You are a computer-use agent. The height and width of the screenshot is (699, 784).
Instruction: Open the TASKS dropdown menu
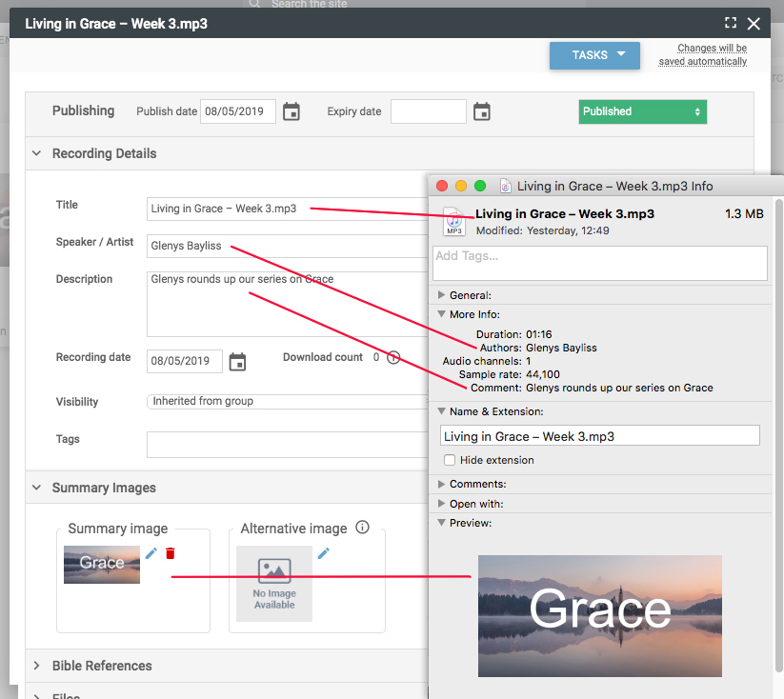(594, 55)
